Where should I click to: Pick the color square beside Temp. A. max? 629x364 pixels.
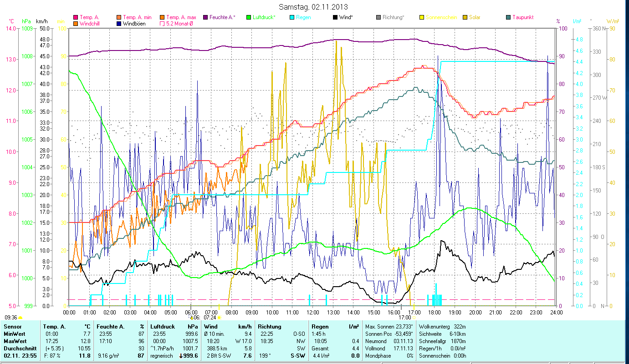(162, 17)
